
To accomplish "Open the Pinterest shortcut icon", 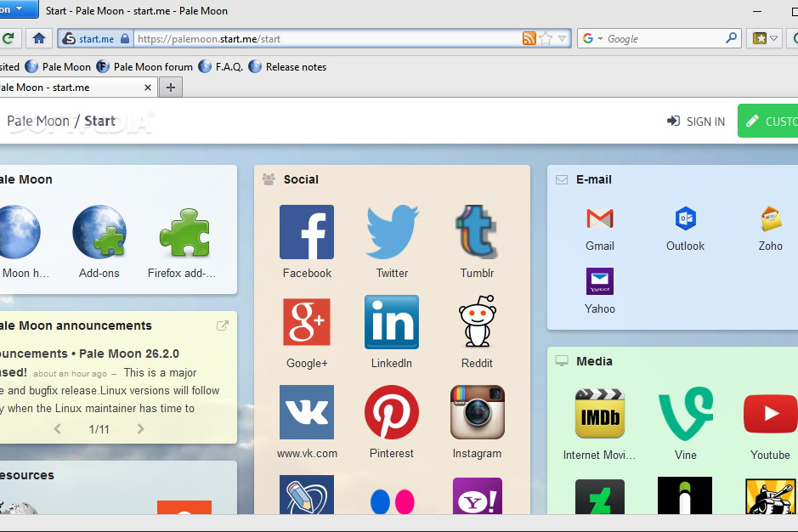I will (x=392, y=412).
